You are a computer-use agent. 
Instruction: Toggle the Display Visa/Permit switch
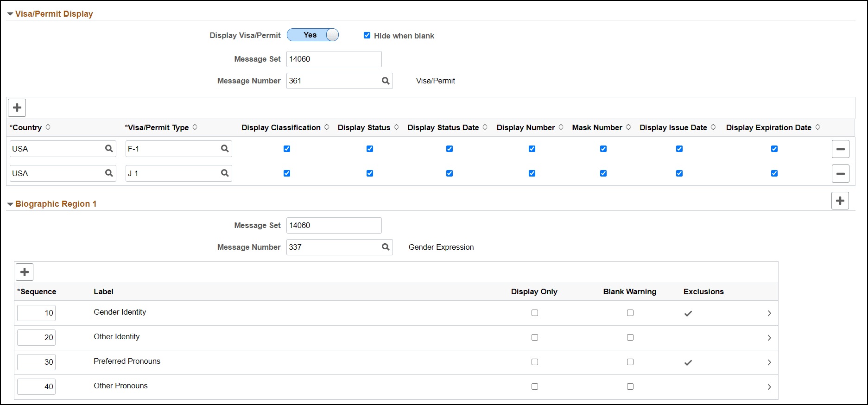pyautogui.click(x=313, y=35)
